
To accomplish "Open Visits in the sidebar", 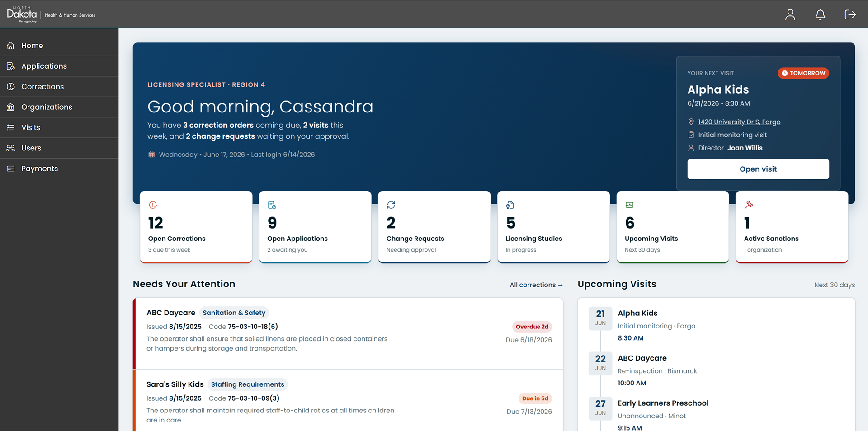I will [59, 127].
